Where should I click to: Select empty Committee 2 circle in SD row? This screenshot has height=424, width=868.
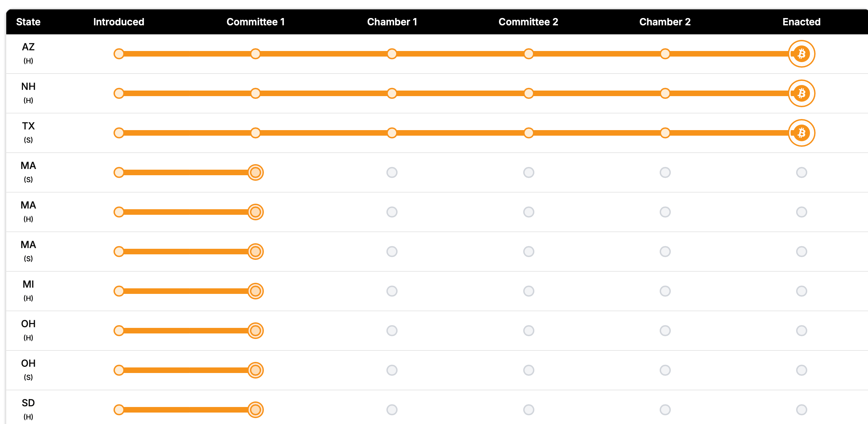click(528, 410)
